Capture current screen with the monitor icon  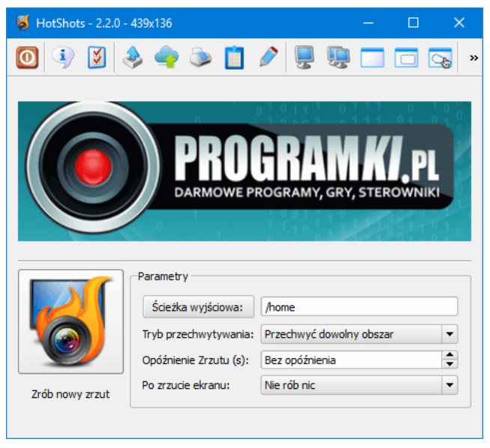304,58
